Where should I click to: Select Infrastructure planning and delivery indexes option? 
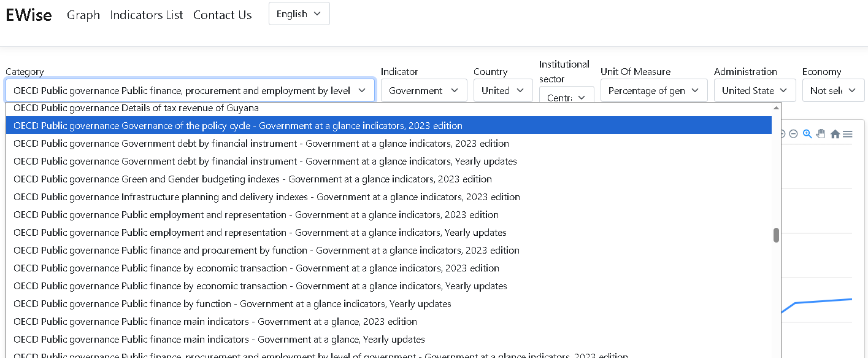pyautogui.click(x=389, y=197)
